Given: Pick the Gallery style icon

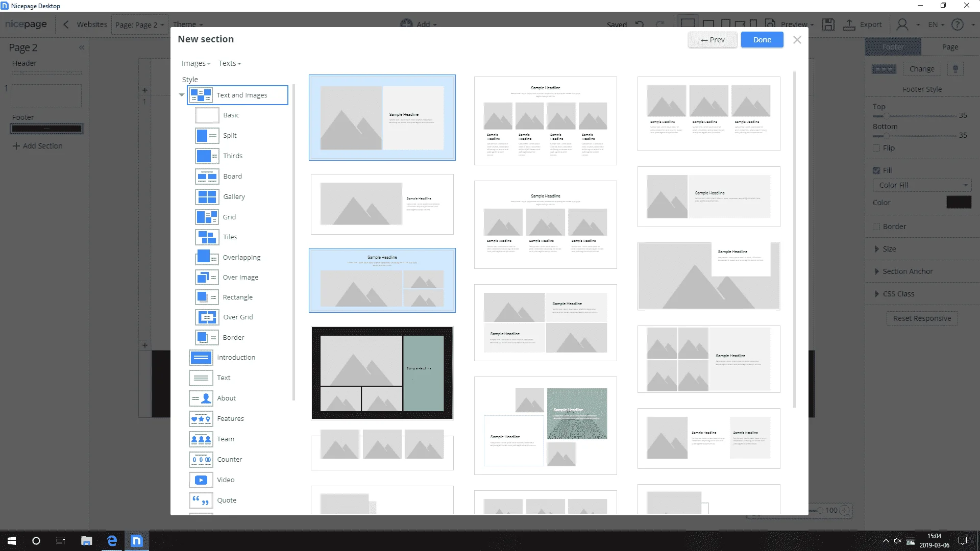Looking at the screenshot, I should tap(207, 196).
